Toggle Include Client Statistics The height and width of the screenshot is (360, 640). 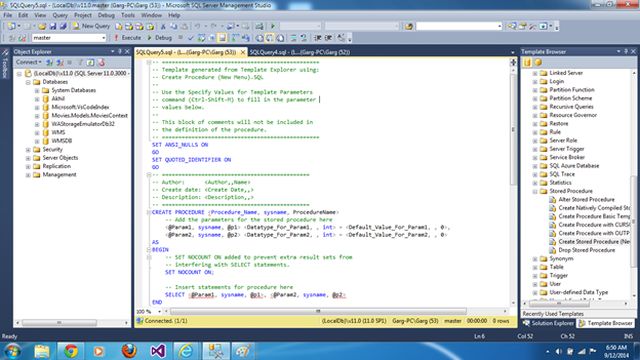click(246, 38)
